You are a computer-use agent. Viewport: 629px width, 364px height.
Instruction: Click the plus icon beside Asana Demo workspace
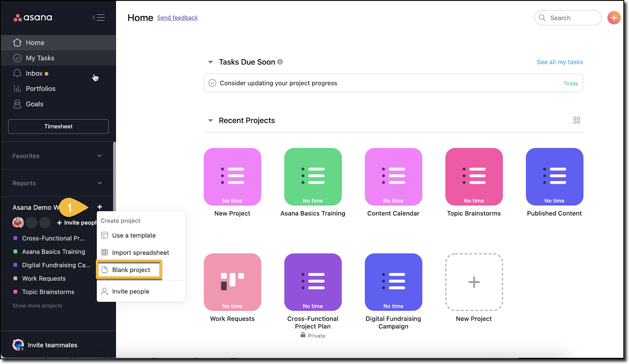(x=100, y=207)
